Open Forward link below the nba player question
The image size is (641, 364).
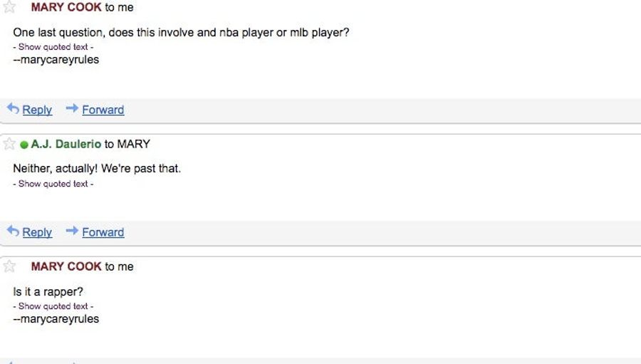coord(103,110)
